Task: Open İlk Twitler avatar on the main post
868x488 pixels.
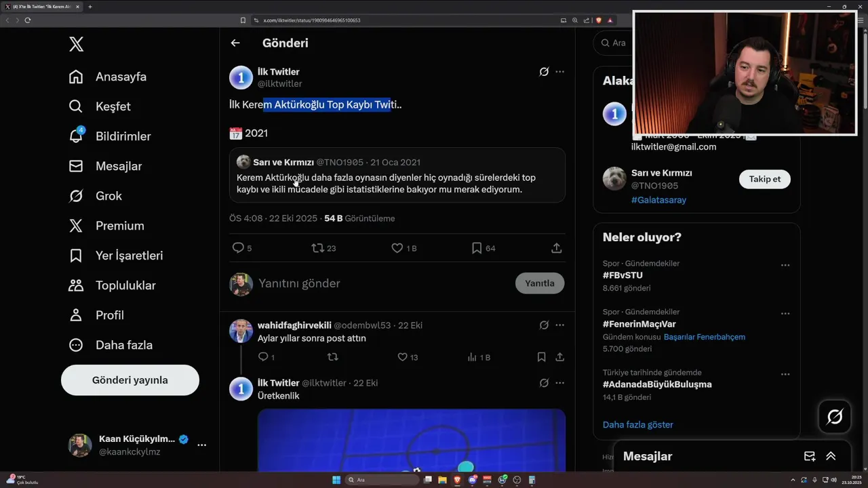Action: click(241, 77)
